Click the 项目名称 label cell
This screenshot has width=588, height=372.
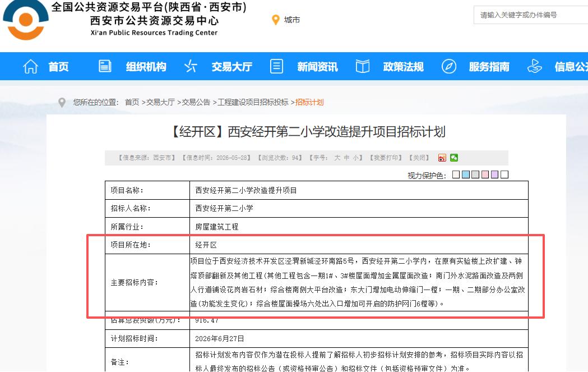click(x=147, y=190)
